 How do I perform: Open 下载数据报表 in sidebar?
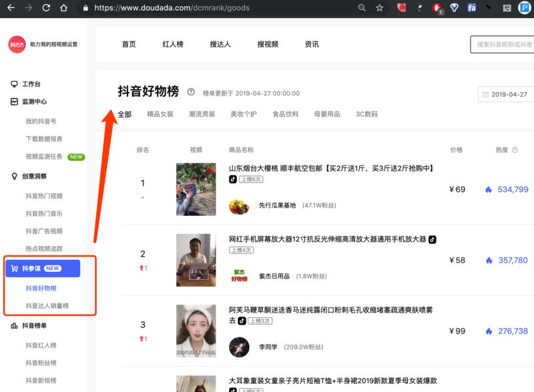[44, 139]
